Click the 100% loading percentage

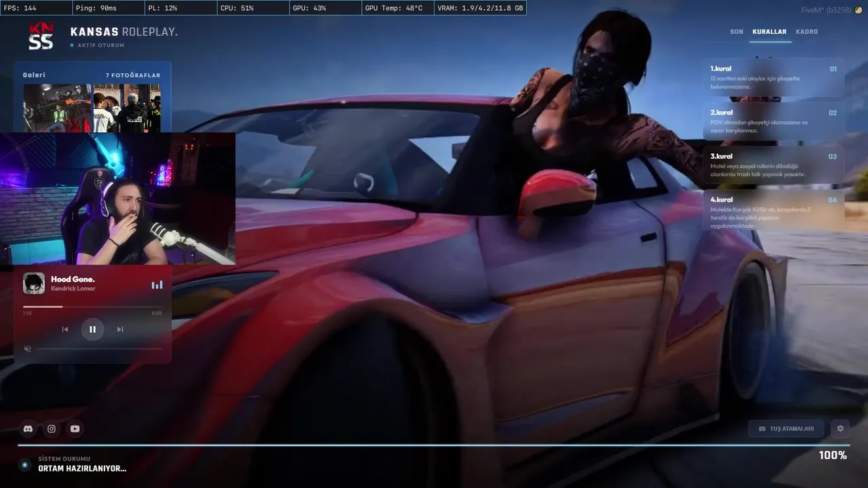pos(833,455)
